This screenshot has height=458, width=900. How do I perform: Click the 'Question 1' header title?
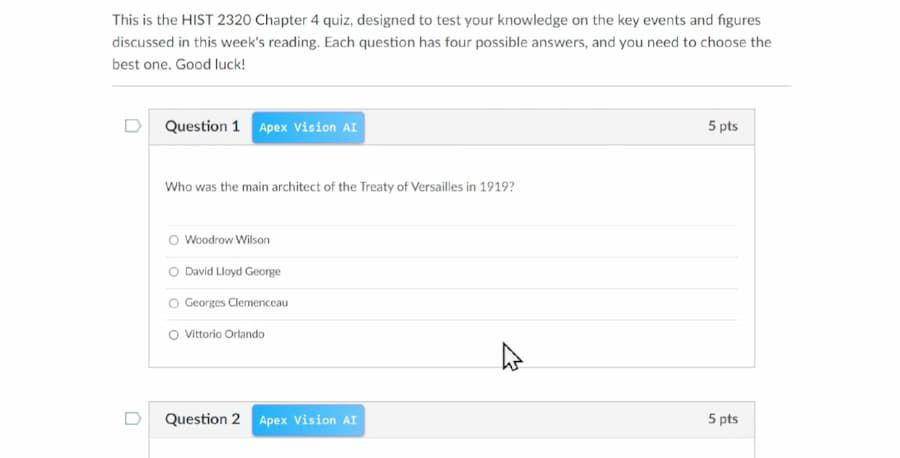(x=202, y=126)
